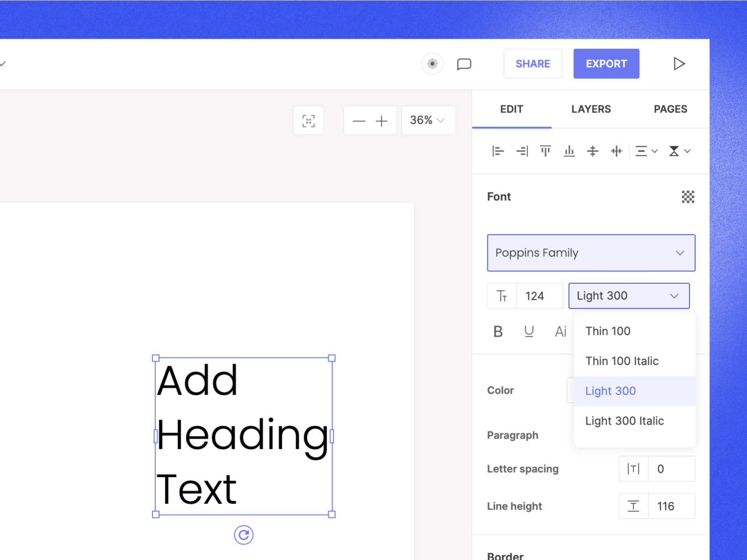747x560 pixels.
Task: Enable Light 300 Italic style
Action: click(624, 420)
